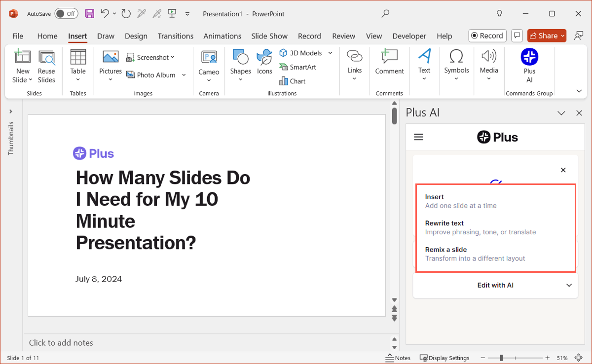Open the Transitions tab
This screenshot has width=592, height=364.
pyautogui.click(x=176, y=36)
